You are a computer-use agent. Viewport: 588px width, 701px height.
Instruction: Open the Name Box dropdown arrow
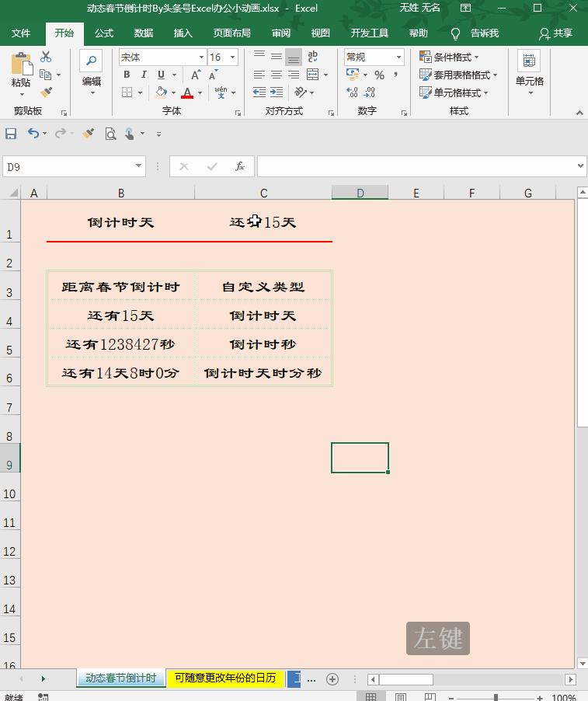[x=138, y=166]
